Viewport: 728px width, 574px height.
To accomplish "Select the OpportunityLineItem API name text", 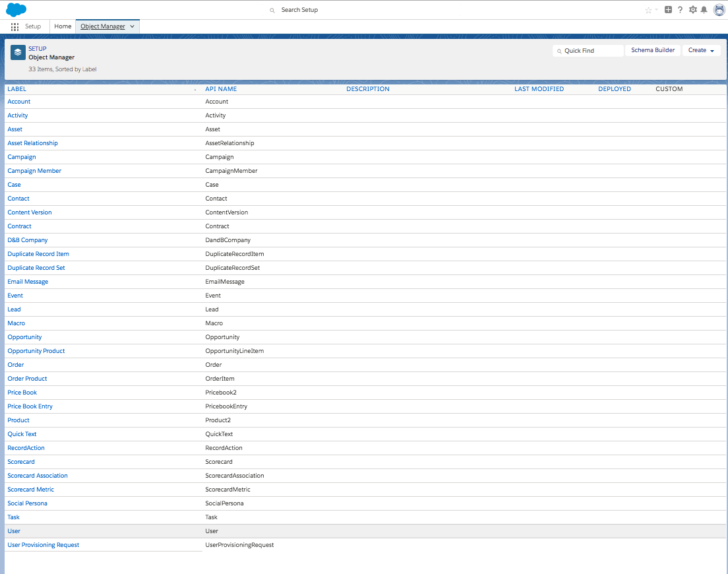I will [235, 351].
